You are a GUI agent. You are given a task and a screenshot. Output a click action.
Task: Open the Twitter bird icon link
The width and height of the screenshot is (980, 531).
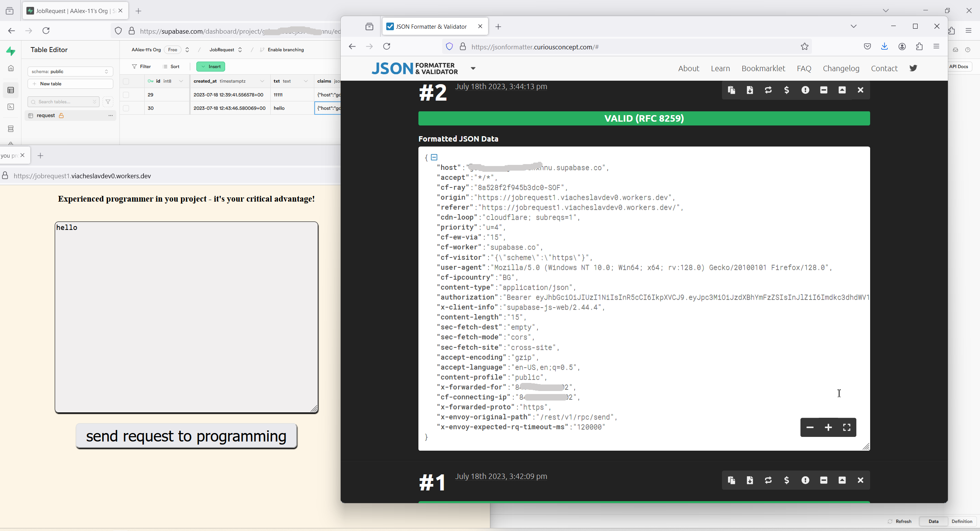coord(913,68)
